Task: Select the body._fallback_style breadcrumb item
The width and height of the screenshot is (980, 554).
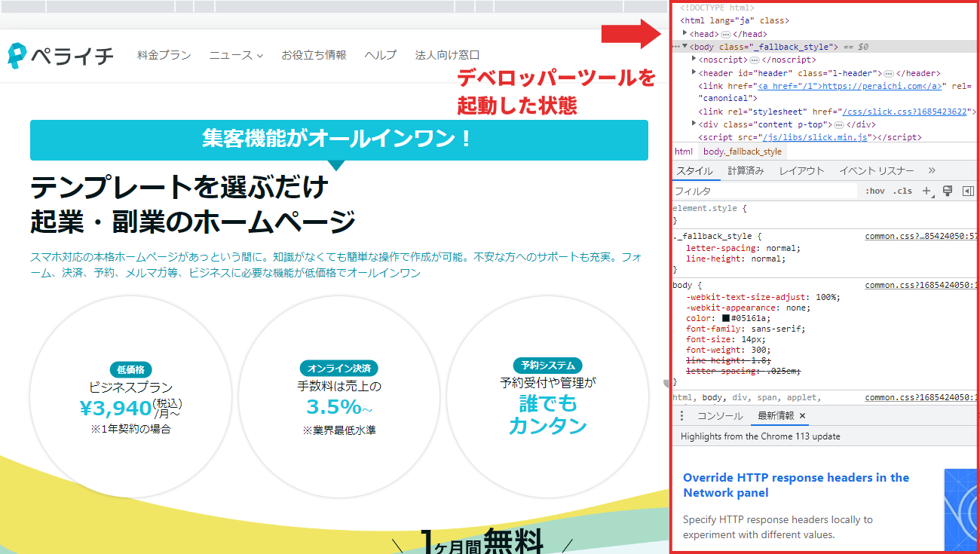Action: point(743,152)
